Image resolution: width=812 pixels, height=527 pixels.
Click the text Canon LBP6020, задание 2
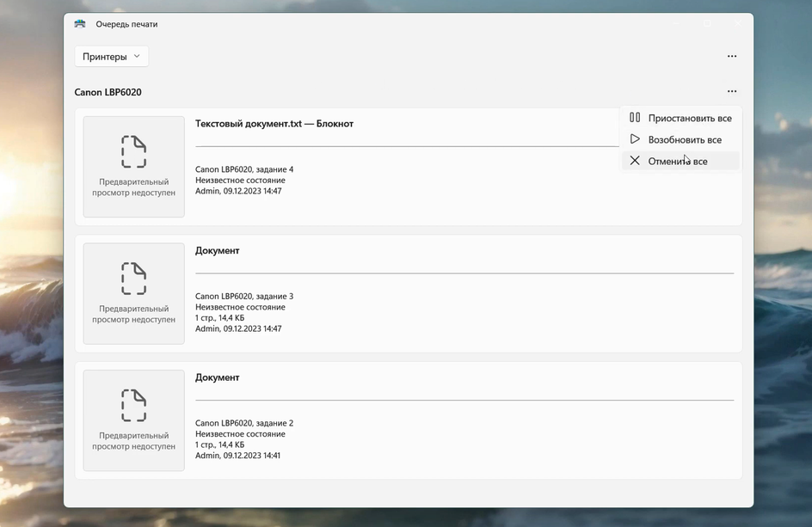(244, 423)
